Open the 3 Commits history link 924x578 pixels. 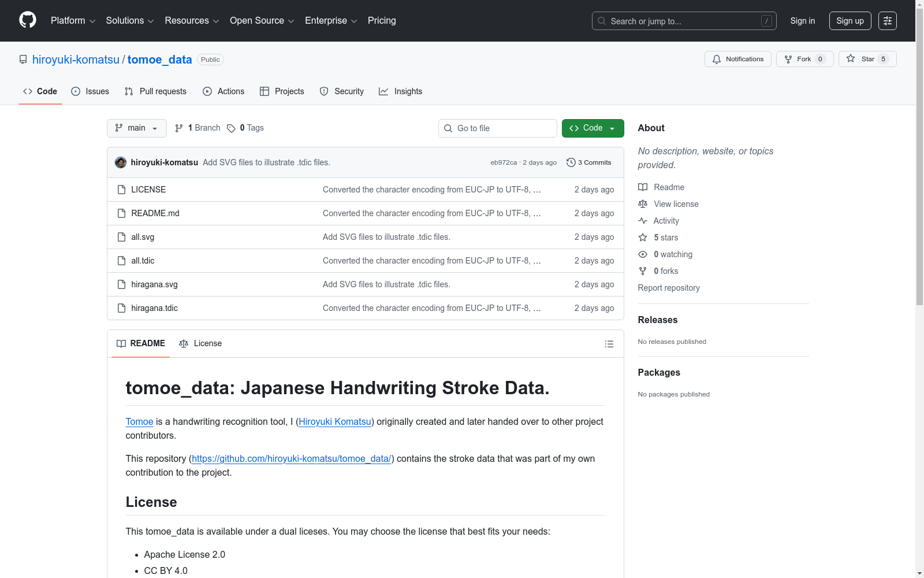pos(589,162)
